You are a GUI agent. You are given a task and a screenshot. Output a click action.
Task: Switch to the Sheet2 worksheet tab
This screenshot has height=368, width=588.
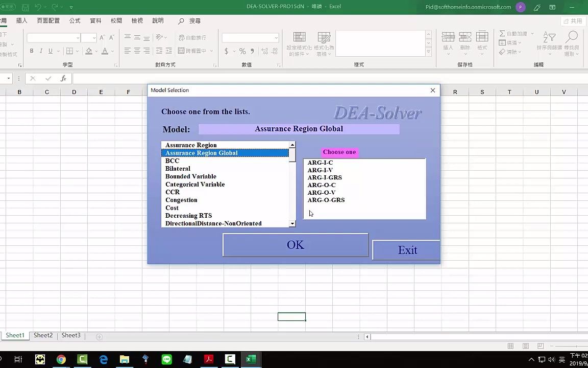[43, 335]
